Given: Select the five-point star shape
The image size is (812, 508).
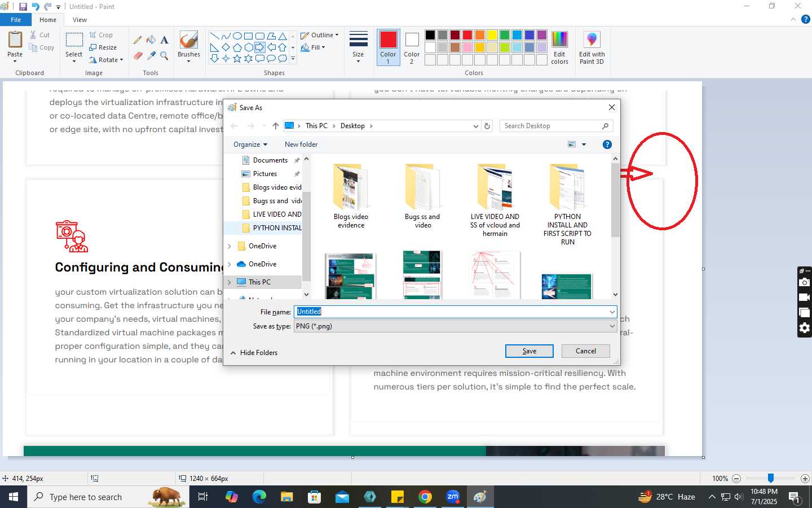Looking at the screenshot, I should pyautogui.click(x=237, y=58).
